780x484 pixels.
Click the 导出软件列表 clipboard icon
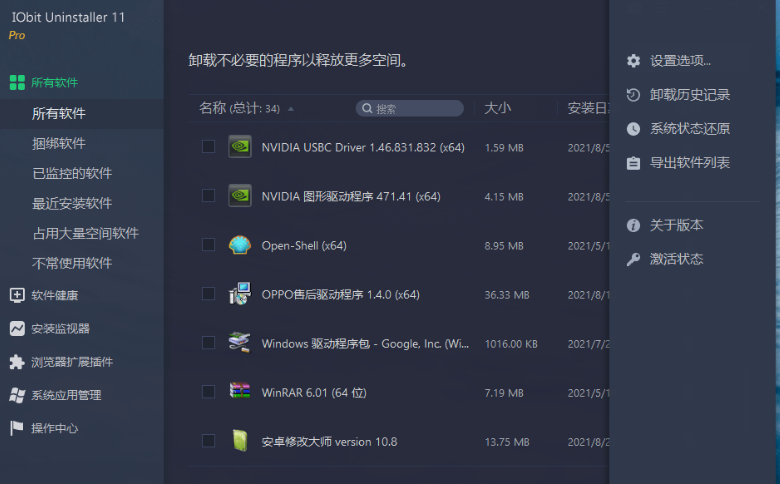[633, 163]
